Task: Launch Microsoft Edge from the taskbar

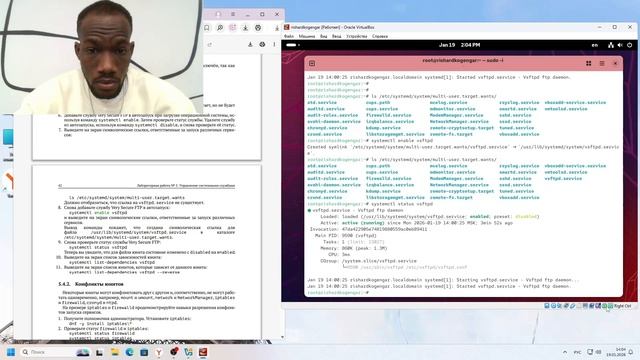Action: pos(129,352)
